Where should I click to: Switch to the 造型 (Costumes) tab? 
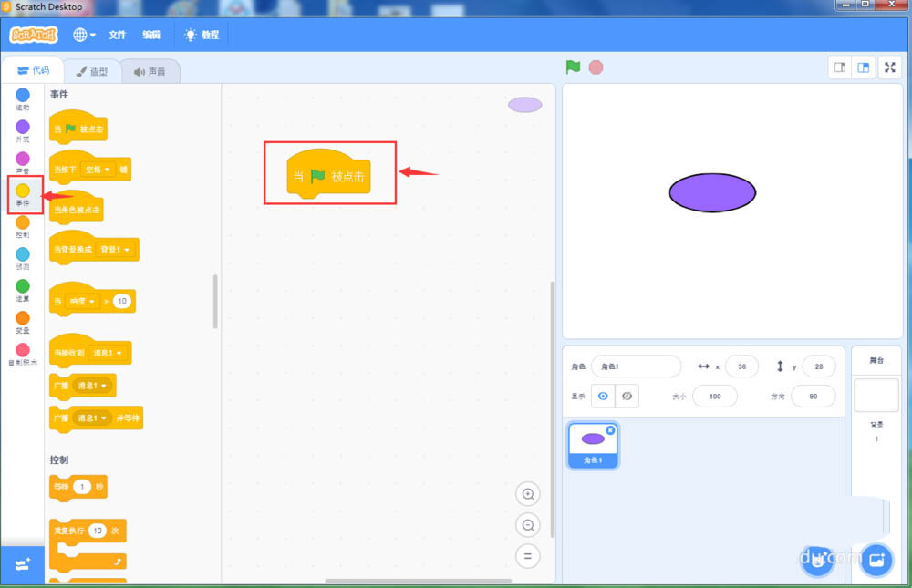coord(91,70)
